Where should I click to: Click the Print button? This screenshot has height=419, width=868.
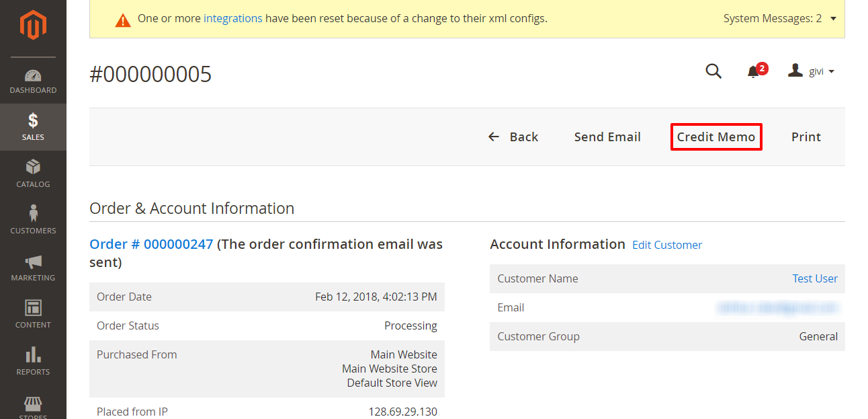[806, 137]
